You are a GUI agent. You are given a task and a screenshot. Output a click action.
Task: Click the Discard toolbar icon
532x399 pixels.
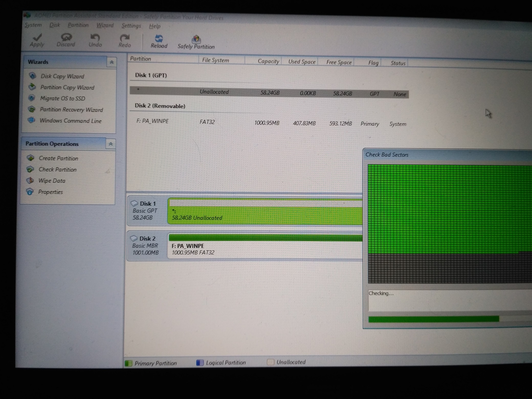66,38
